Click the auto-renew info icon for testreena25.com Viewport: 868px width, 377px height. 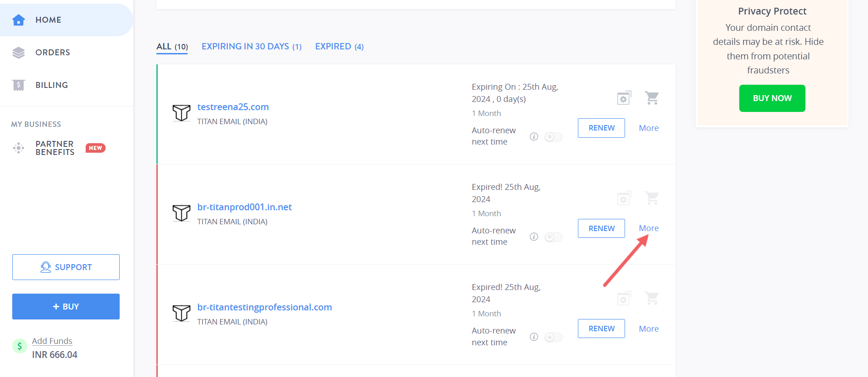coord(534,136)
